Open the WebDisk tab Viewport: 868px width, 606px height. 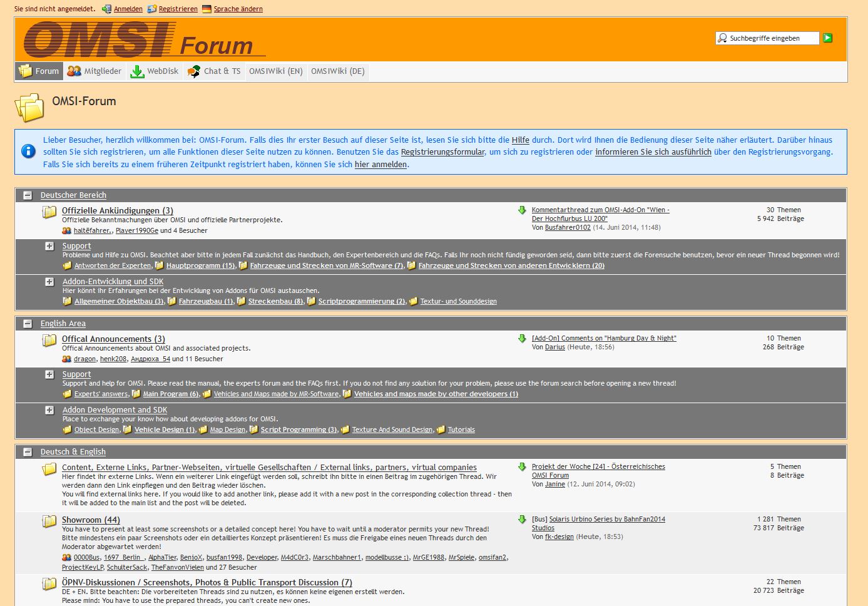155,71
